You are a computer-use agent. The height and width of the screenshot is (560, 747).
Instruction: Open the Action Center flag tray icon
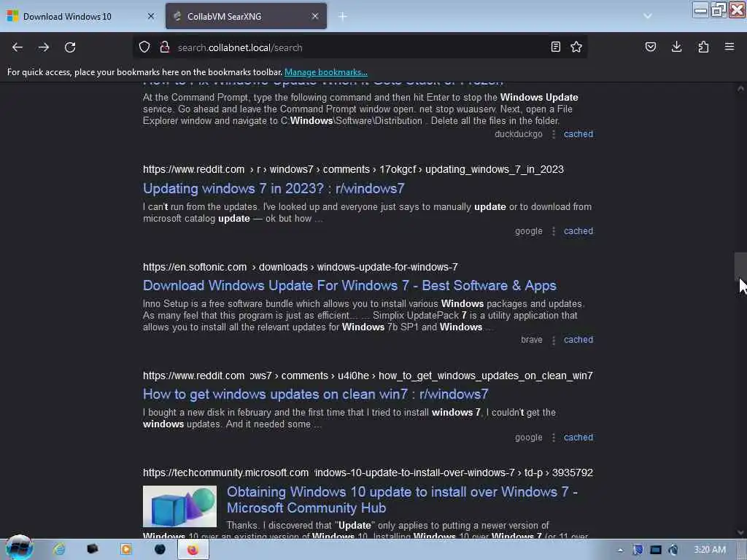coord(638,550)
